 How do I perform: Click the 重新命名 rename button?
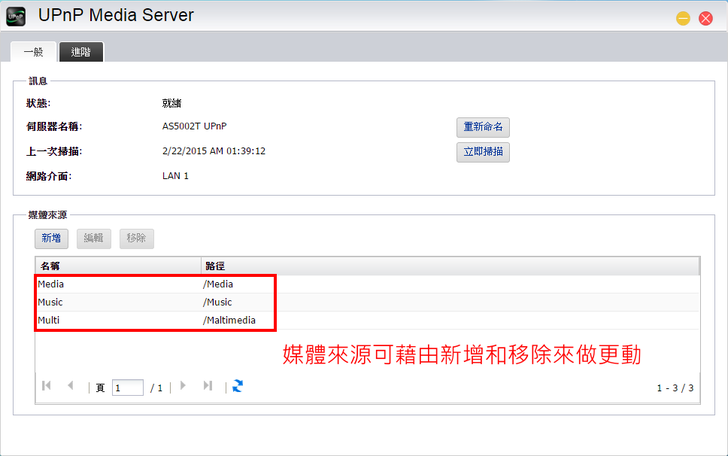483,127
